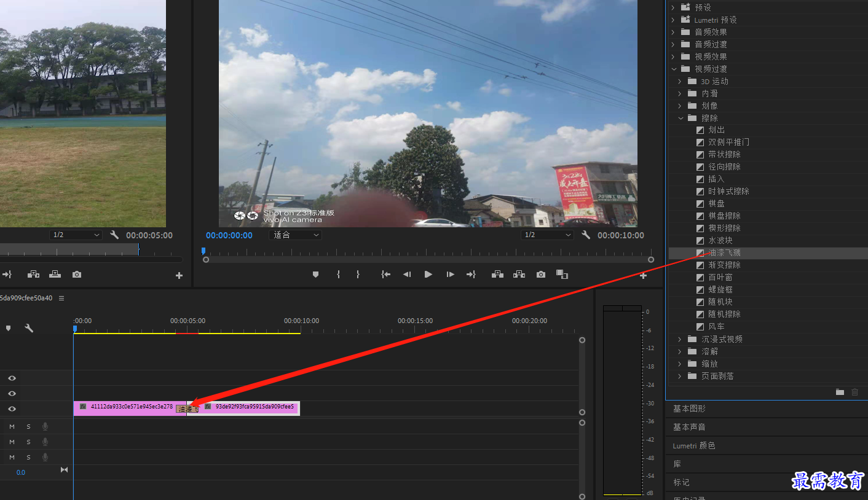Add a marker on the timeline
868x500 pixels.
(x=8, y=329)
